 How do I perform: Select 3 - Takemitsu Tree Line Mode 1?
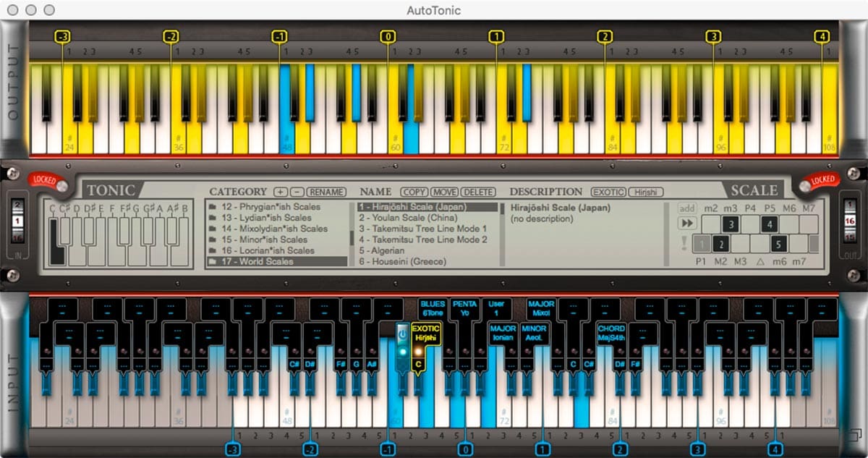427,229
